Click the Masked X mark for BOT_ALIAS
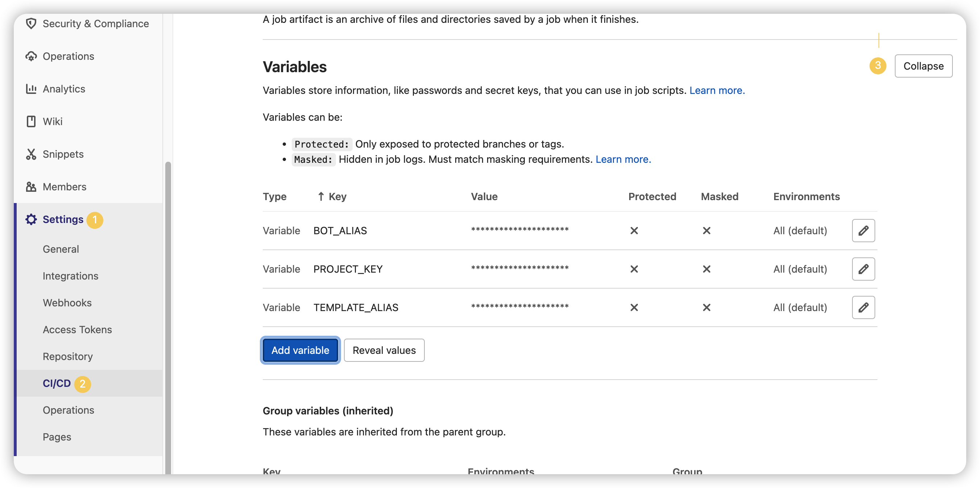 point(706,231)
